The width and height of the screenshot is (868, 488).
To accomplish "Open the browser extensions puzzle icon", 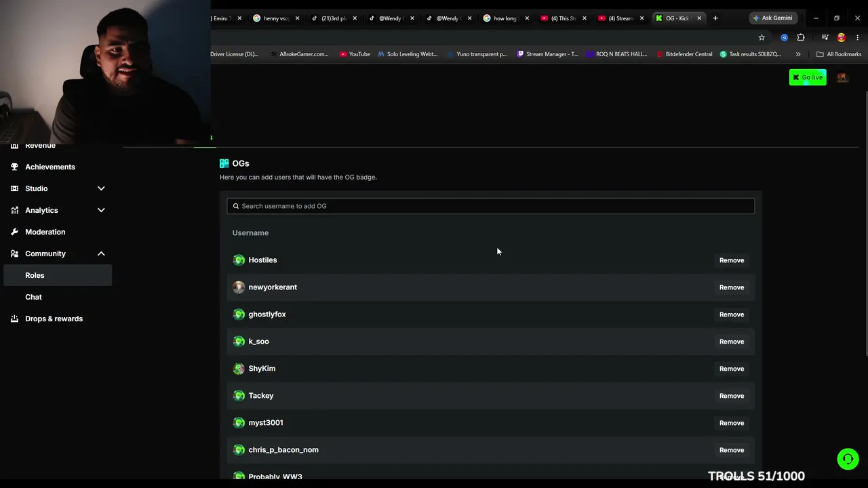I will tap(801, 37).
